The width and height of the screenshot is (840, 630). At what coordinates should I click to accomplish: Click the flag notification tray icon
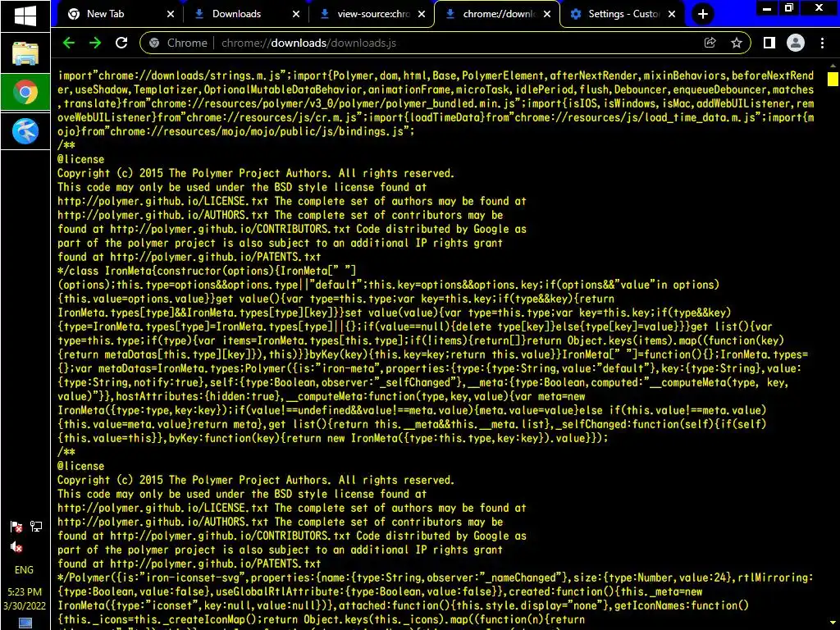pyautogui.click(x=16, y=527)
